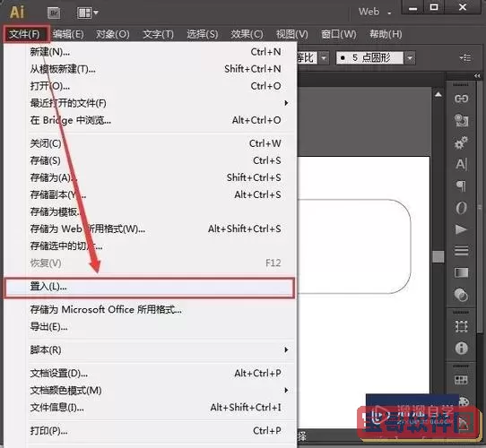Click the vertical scrollbar up arrow
The height and width of the screenshot is (448, 486).
click(438, 94)
